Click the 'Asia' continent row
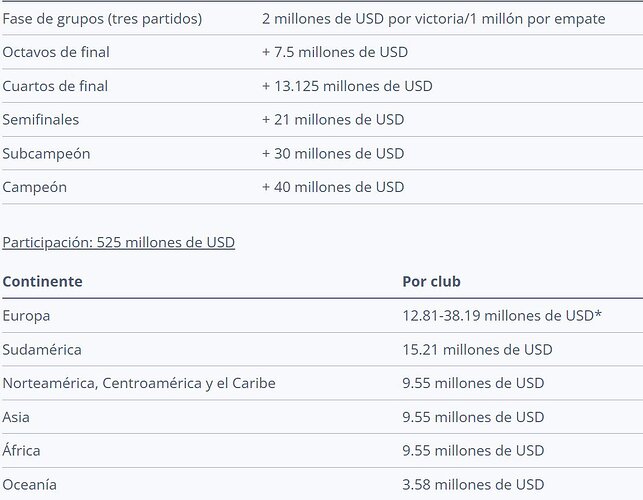The width and height of the screenshot is (643, 500). point(322,417)
